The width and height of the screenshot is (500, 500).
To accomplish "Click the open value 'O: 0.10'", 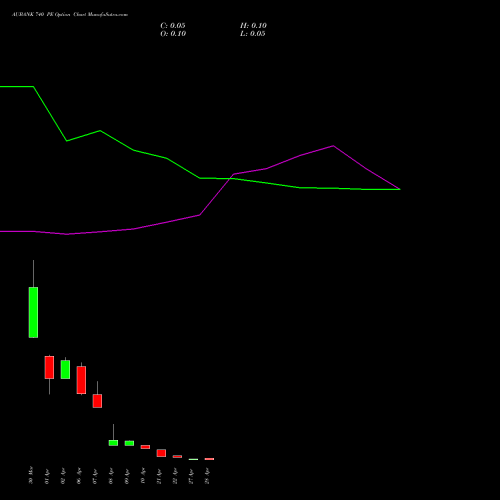I will click(x=173, y=34).
